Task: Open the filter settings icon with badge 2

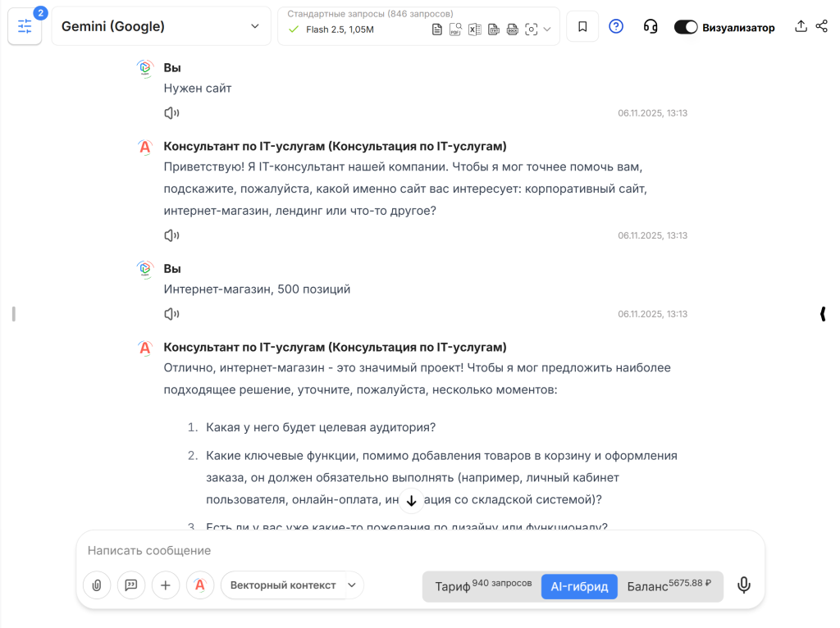Action: [25, 26]
